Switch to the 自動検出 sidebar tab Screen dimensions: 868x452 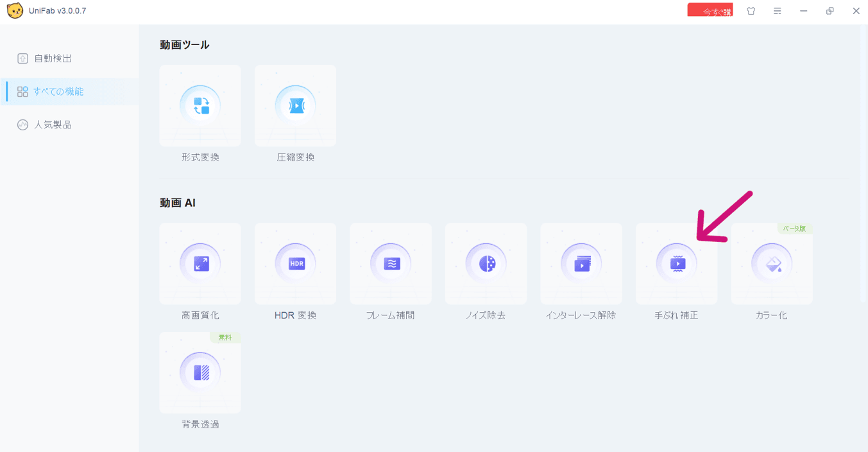(53, 58)
